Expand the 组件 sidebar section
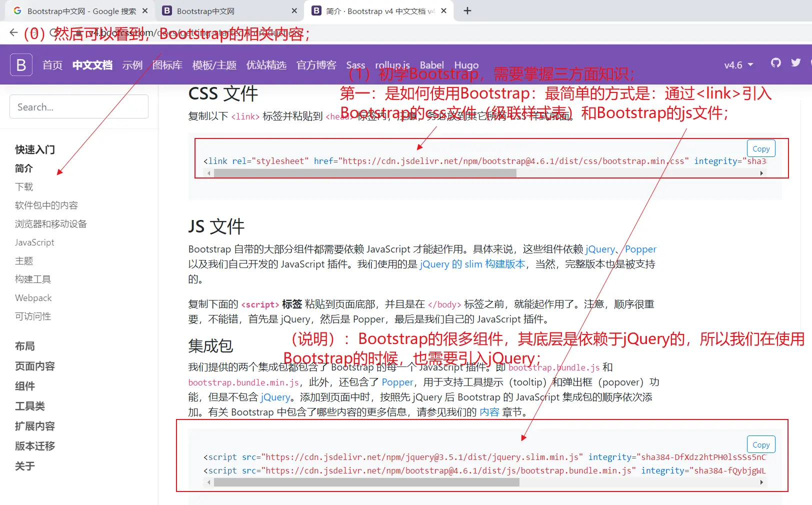 pos(25,386)
